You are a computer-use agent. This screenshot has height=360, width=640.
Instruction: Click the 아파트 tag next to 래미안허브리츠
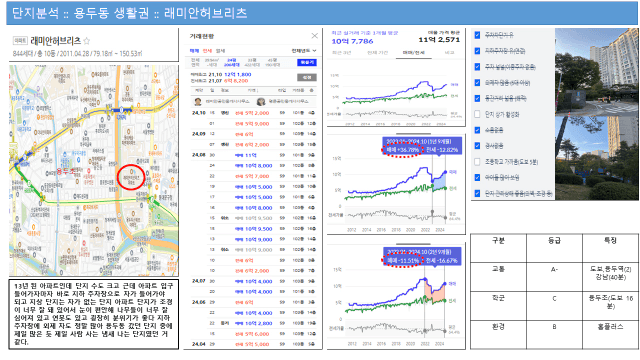pyautogui.click(x=20, y=41)
